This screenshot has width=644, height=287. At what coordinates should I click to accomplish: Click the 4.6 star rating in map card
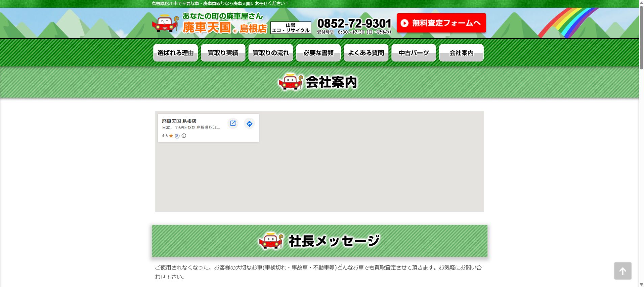(167, 136)
